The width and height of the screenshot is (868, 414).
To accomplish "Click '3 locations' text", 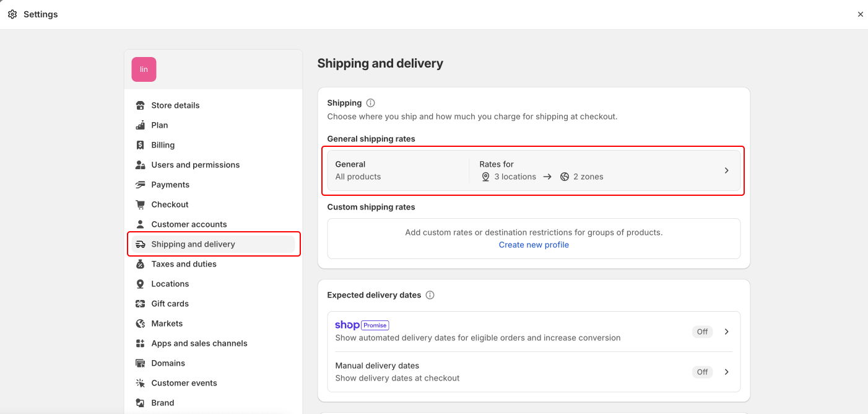I will click(515, 177).
